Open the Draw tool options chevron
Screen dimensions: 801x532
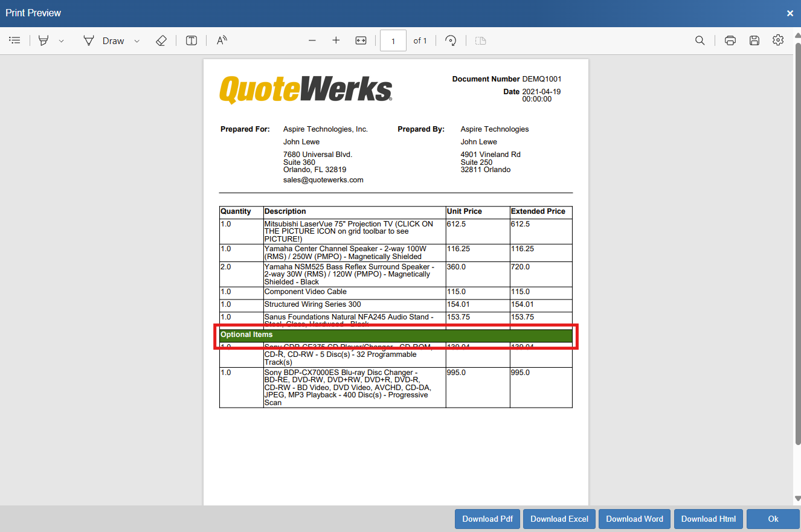[x=137, y=41]
